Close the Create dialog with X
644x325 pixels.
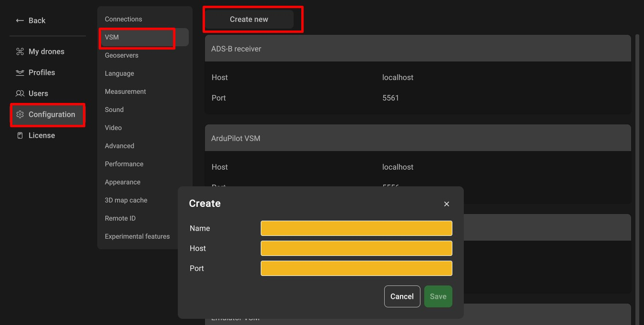coord(446,204)
